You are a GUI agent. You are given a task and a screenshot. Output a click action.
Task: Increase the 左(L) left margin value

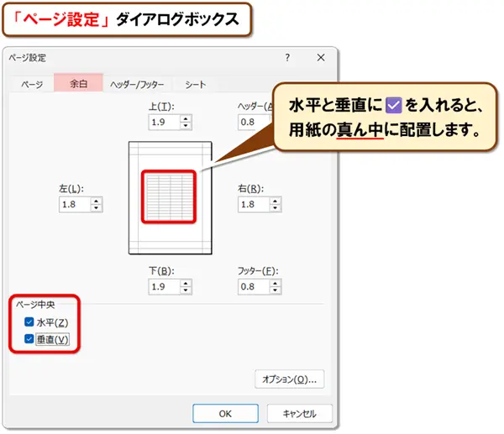pyautogui.click(x=96, y=201)
